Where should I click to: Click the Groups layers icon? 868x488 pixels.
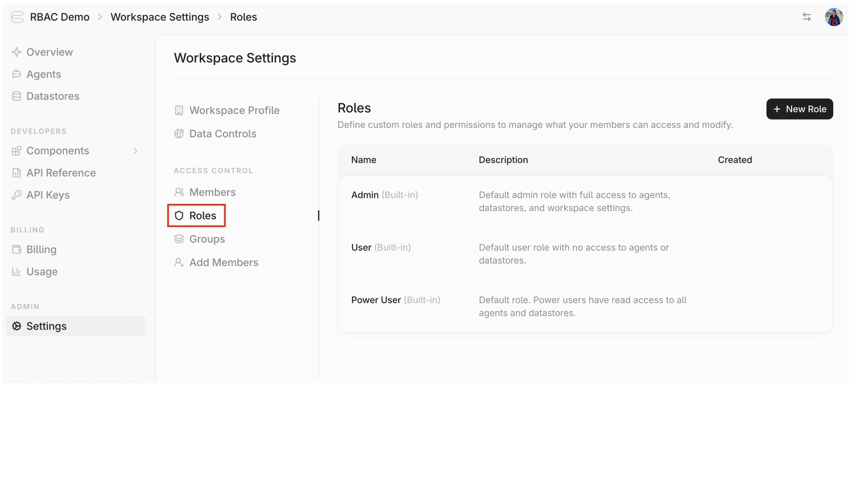pos(179,239)
